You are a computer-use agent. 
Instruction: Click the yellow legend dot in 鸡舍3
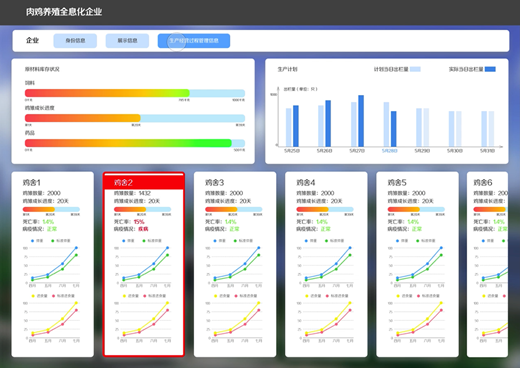215,296
